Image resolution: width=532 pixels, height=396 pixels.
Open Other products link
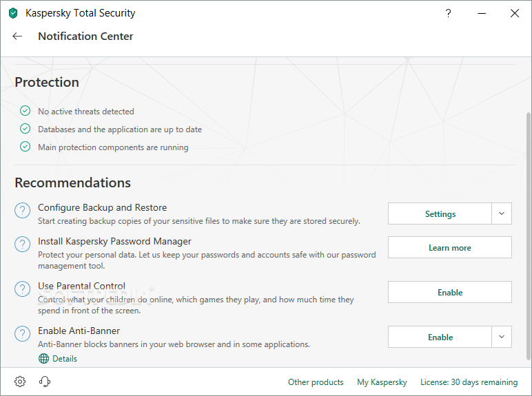pyautogui.click(x=316, y=382)
